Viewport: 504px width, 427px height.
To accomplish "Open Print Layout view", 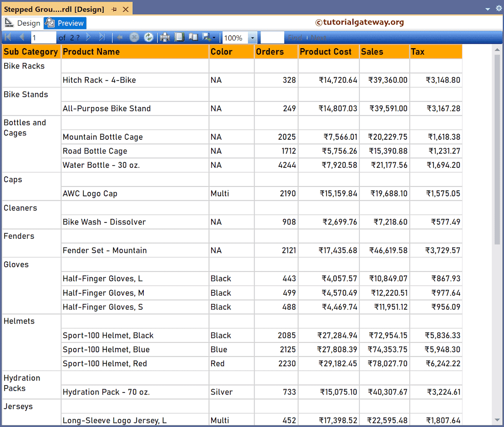I will [180, 37].
